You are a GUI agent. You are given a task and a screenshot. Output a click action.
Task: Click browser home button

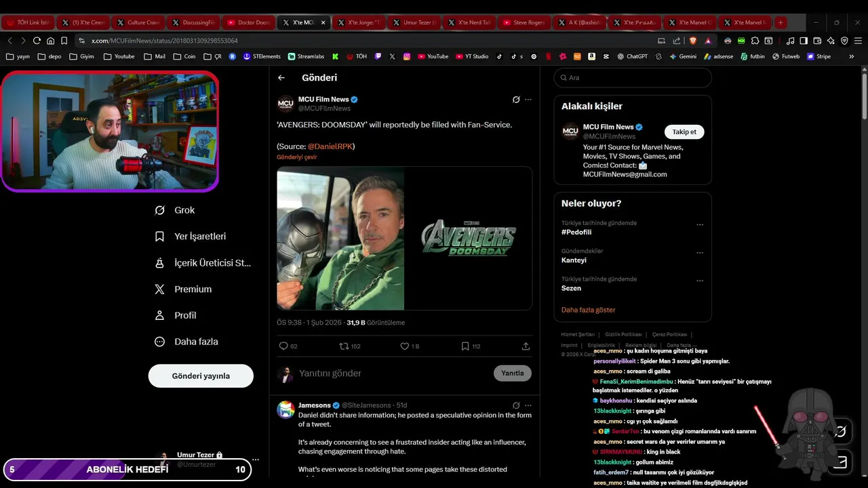[50, 41]
